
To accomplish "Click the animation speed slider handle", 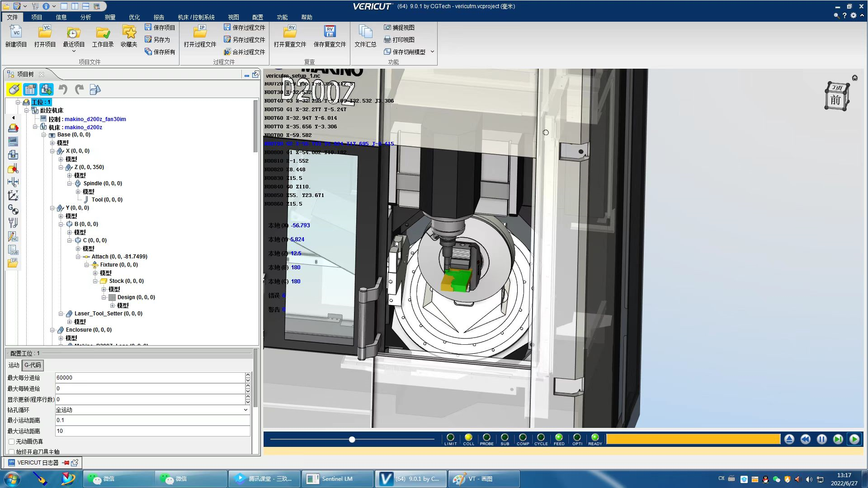I will point(352,439).
